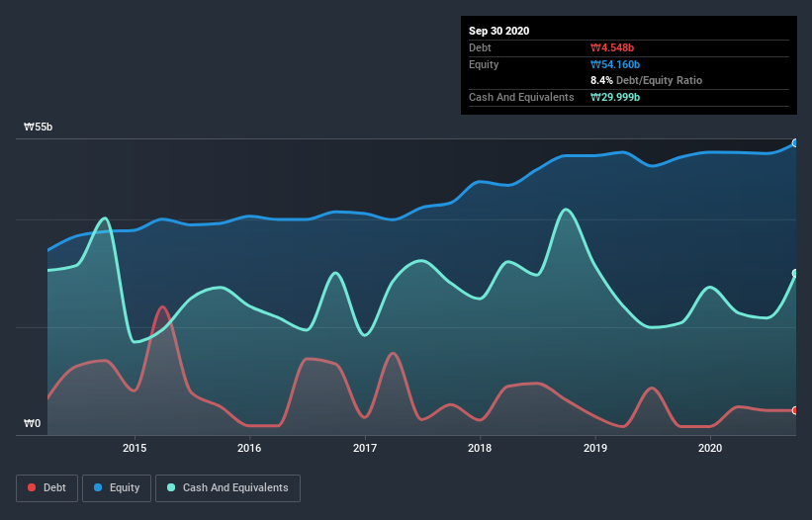Click the 2018 x-axis label
This screenshot has height=520, width=812.
pos(480,448)
